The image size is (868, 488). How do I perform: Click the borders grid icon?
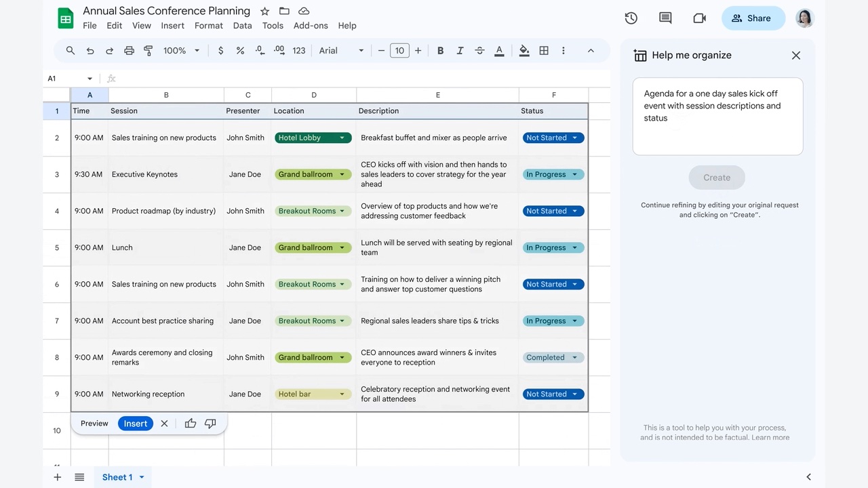click(544, 51)
